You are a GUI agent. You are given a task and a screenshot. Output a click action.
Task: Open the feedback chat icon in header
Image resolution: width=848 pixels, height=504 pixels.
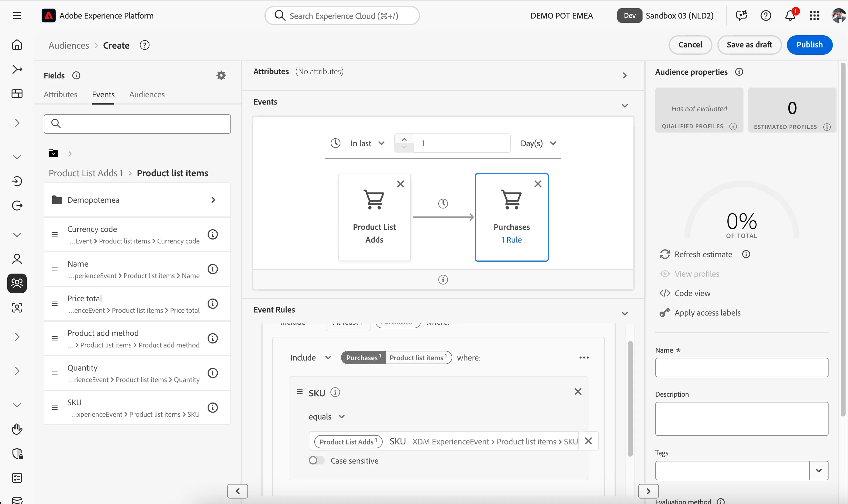(741, 16)
